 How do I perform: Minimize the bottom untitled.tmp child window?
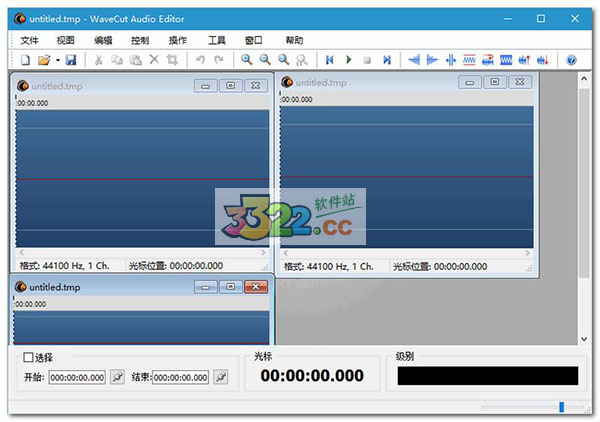(205, 287)
